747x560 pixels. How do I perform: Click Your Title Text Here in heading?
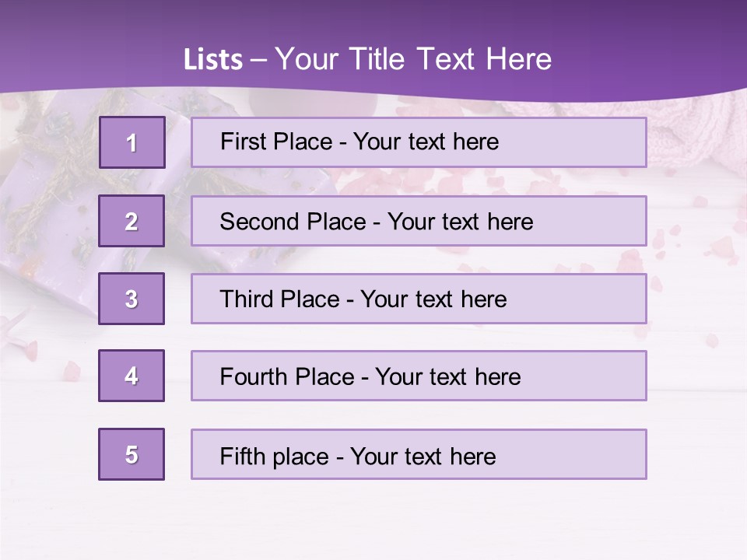coord(413,60)
